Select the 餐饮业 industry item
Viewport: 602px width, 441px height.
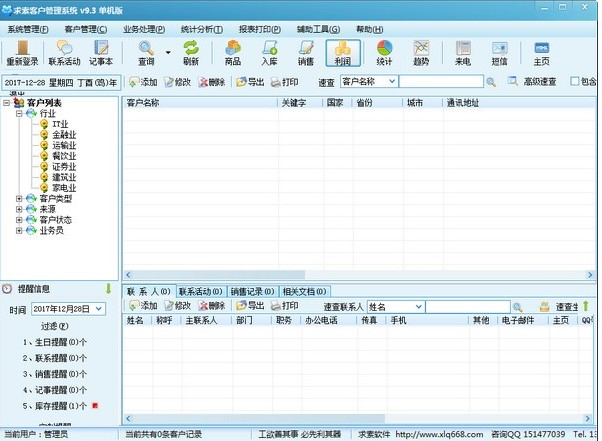64,156
